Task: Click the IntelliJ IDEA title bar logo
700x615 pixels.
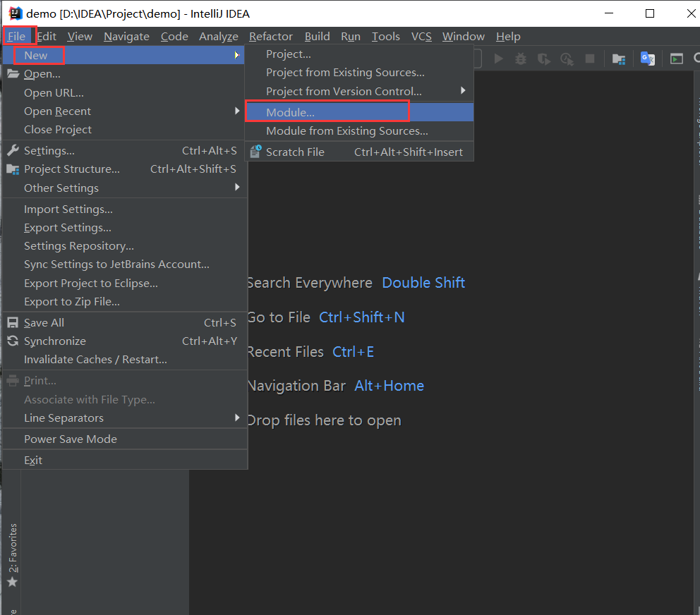Action: (16, 13)
